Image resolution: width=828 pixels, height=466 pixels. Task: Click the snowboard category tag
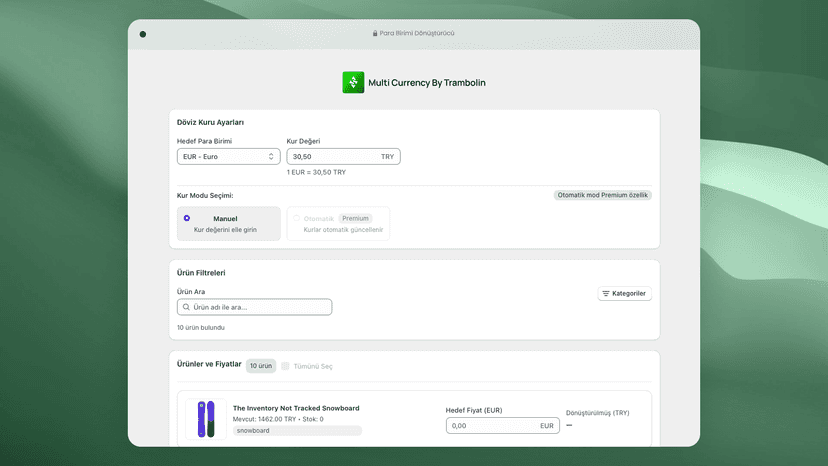[253, 431]
